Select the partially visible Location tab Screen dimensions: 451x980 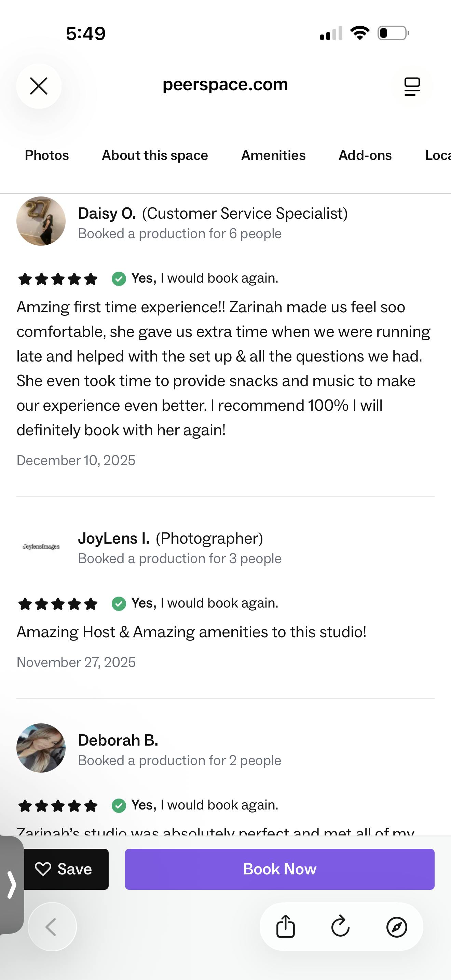[437, 155]
